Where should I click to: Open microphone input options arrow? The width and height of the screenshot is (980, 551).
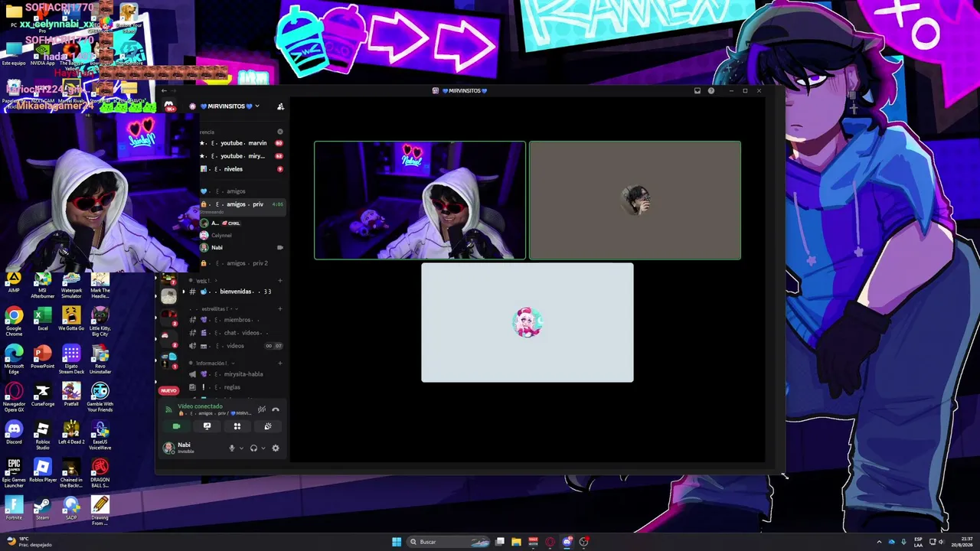point(241,448)
